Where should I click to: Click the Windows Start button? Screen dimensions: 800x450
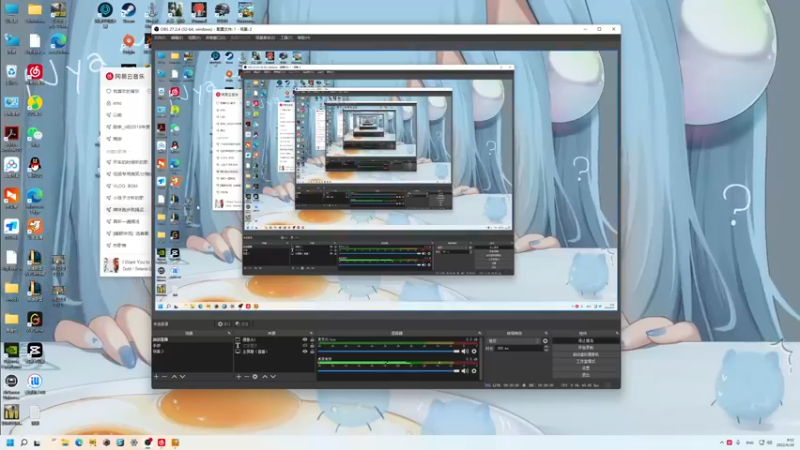[10, 442]
